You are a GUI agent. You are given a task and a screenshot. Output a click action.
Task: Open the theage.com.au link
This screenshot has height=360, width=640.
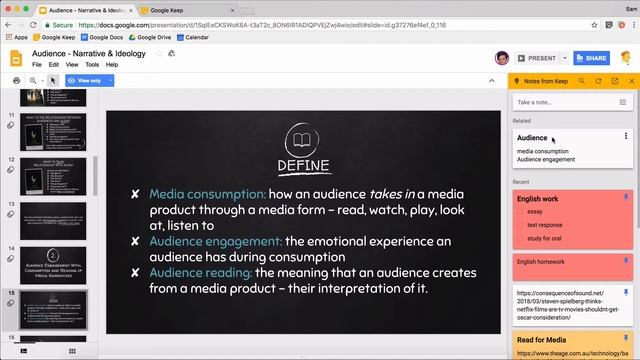point(572,353)
